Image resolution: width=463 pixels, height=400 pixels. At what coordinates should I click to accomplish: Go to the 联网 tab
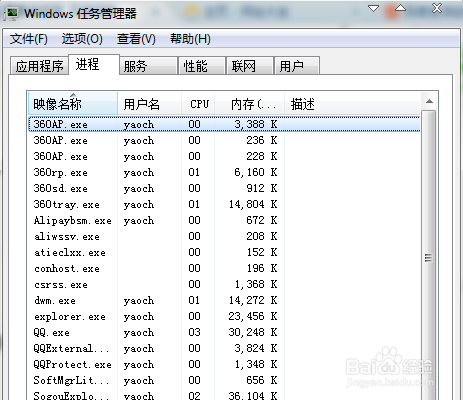click(x=250, y=66)
